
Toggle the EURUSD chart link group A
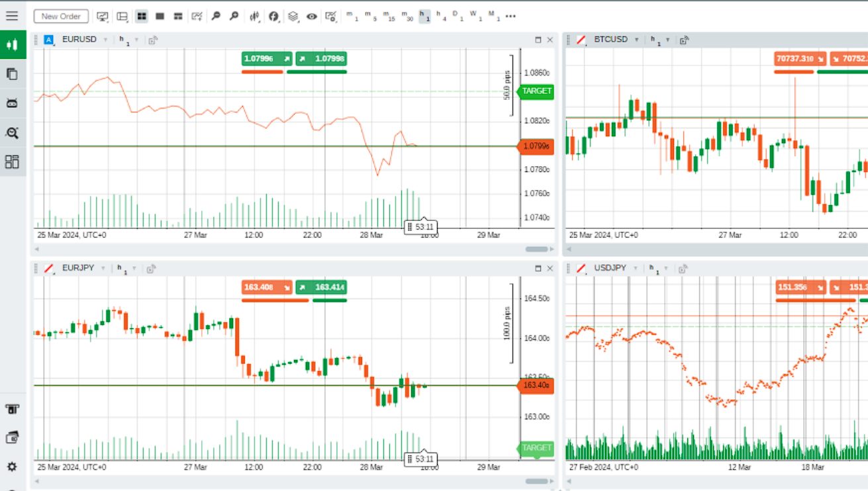(x=49, y=40)
